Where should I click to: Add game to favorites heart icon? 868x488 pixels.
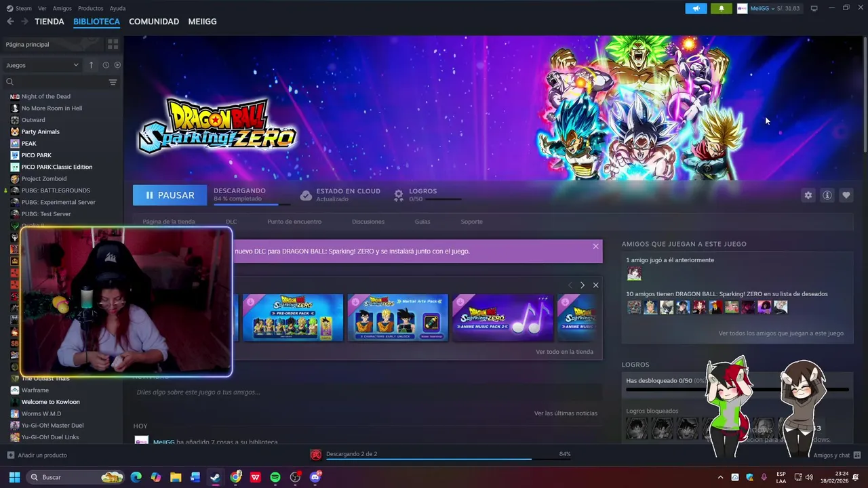click(846, 195)
